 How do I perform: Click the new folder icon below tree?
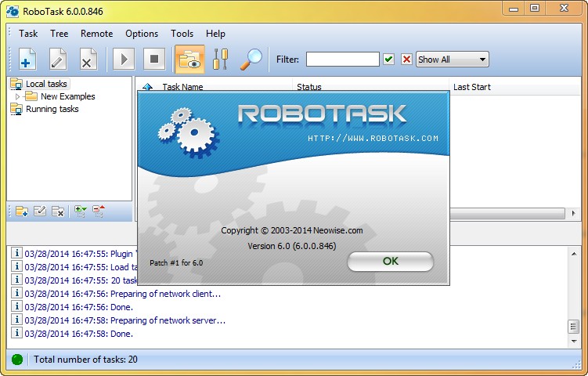(x=22, y=211)
